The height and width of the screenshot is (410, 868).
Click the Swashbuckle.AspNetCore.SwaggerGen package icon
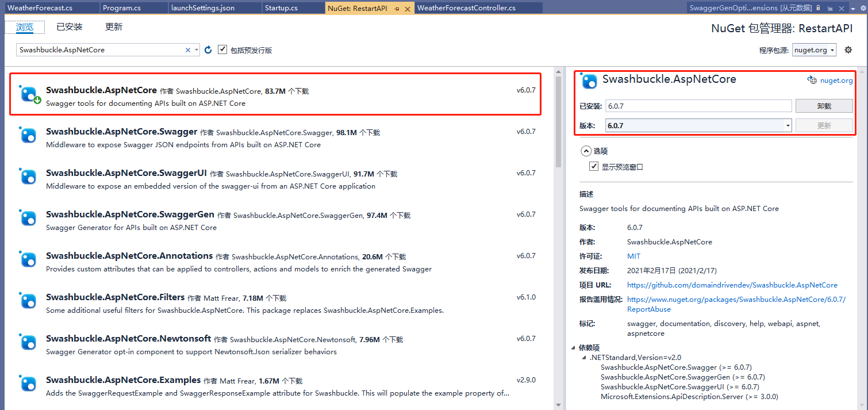pos(29,219)
